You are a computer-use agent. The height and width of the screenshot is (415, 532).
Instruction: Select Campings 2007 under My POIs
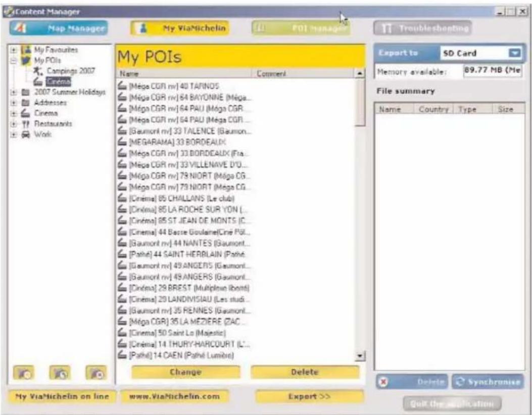[71, 71]
